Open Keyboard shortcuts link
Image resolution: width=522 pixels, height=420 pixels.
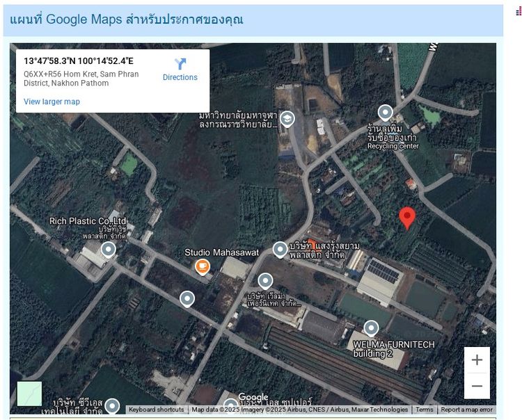(156, 410)
